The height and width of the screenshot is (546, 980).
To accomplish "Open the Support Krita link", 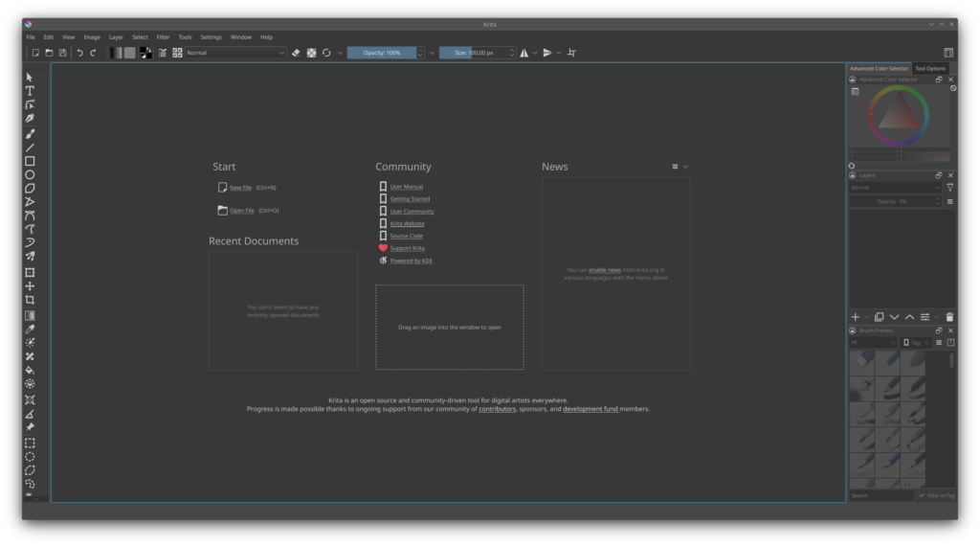I will tap(407, 248).
